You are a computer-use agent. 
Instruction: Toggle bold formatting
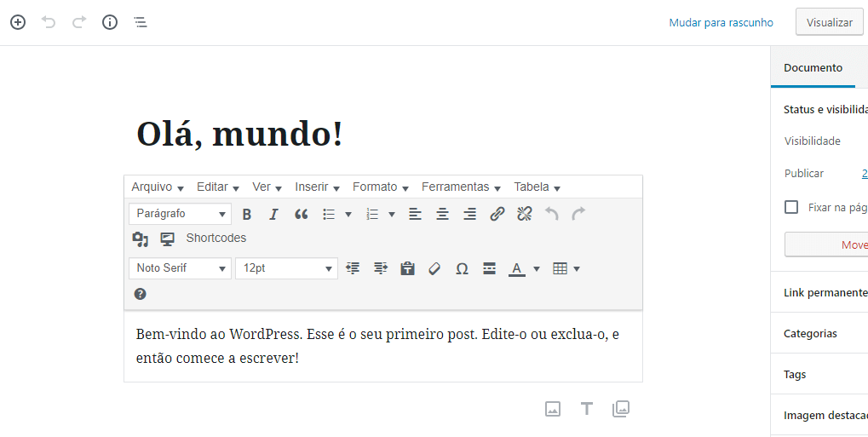point(247,215)
